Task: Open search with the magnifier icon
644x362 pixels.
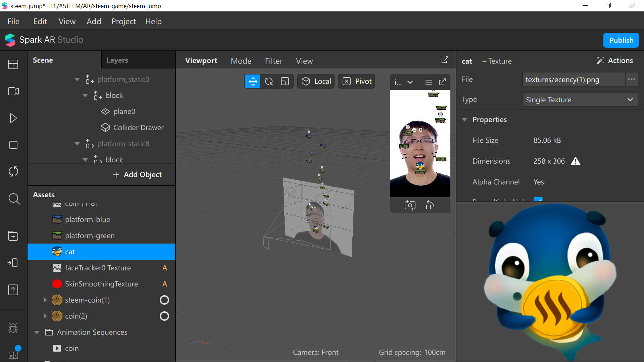Action: pyautogui.click(x=14, y=199)
